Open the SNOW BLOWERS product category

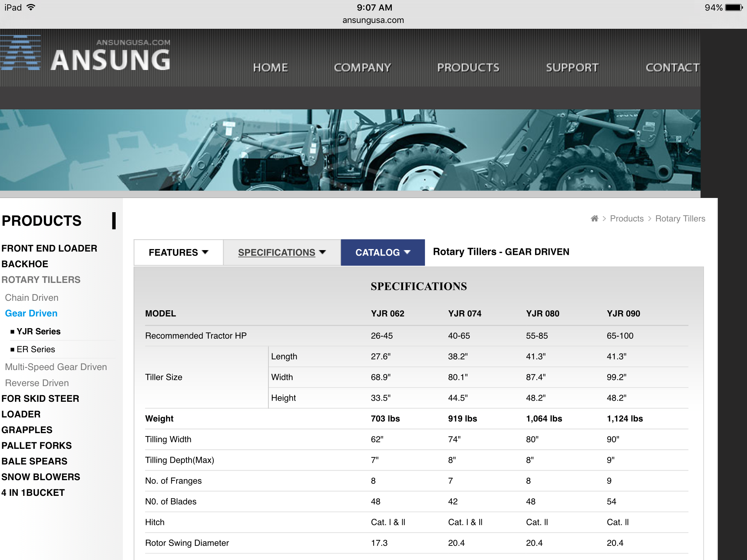(40, 477)
